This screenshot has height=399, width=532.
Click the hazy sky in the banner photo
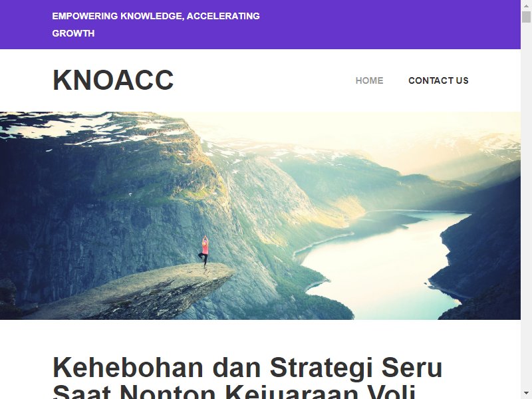point(339,127)
